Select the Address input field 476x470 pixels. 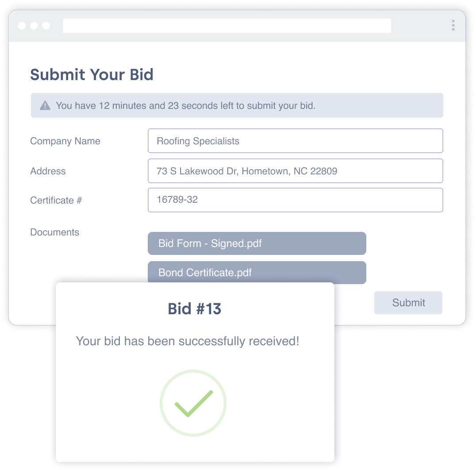295,171
